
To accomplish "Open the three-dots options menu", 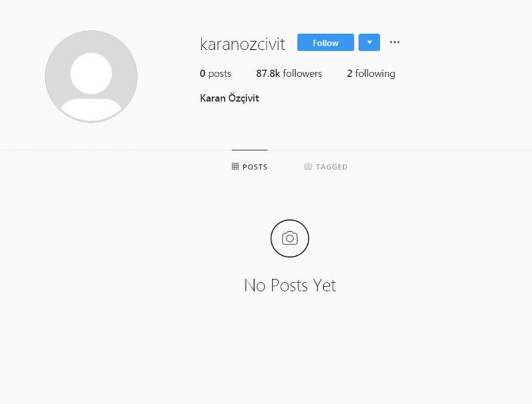I will tap(394, 42).
